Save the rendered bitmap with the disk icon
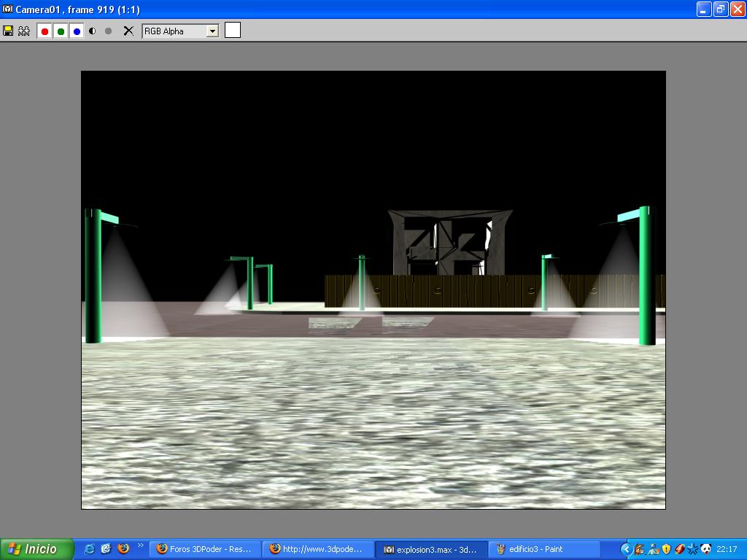 pyautogui.click(x=8, y=31)
